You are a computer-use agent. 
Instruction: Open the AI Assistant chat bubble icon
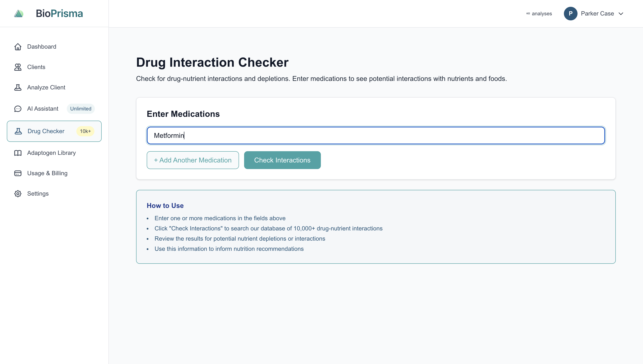[x=17, y=109]
